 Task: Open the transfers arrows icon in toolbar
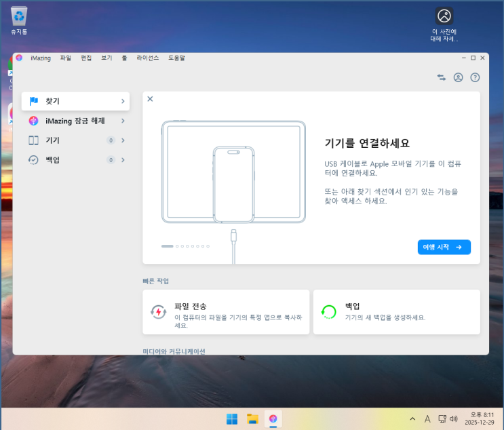click(x=442, y=77)
